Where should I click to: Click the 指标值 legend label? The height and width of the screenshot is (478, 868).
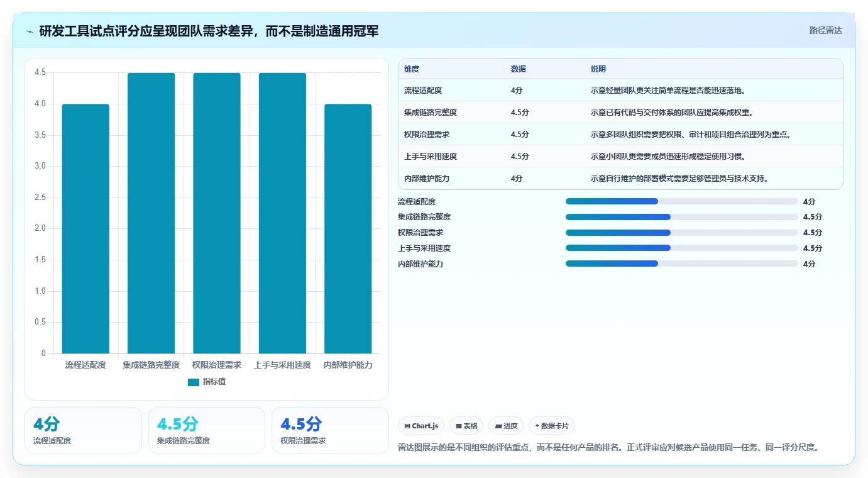point(214,382)
